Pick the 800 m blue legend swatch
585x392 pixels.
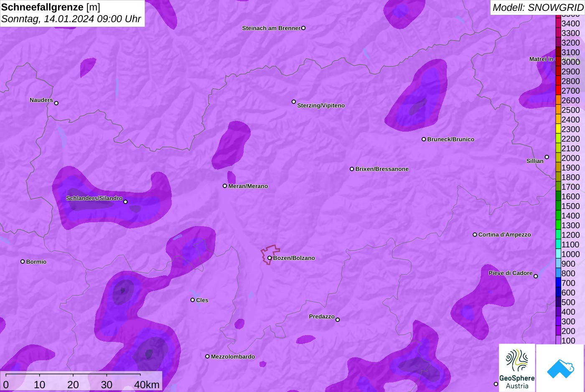(558, 273)
